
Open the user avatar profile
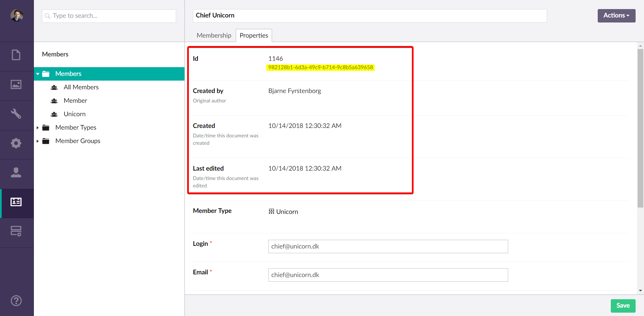[x=17, y=15]
